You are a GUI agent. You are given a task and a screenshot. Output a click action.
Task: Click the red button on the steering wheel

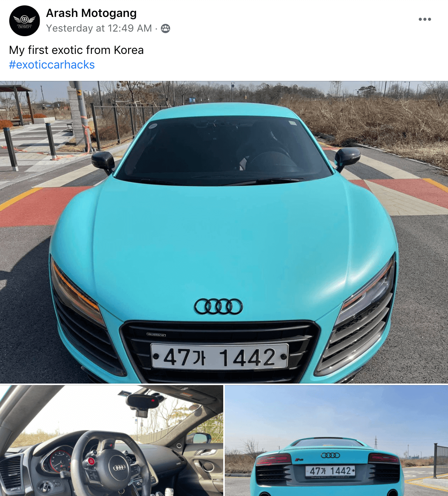(x=92, y=461)
